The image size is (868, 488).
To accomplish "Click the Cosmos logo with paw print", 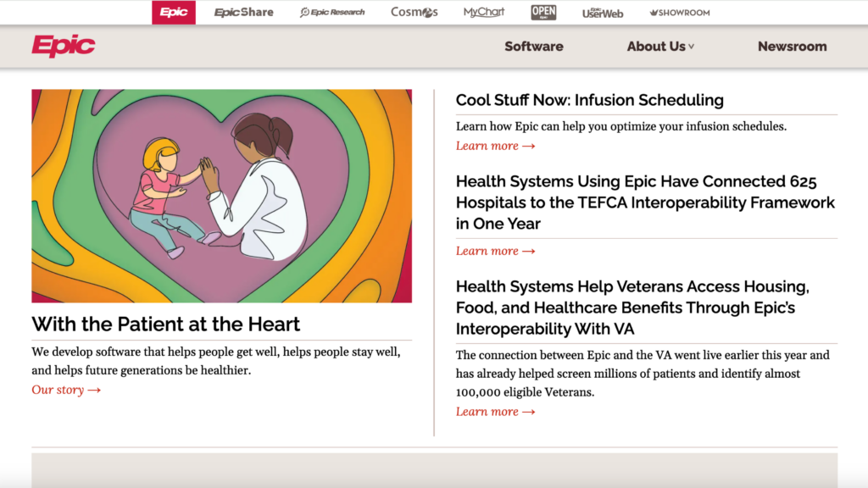I will [414, 12].
